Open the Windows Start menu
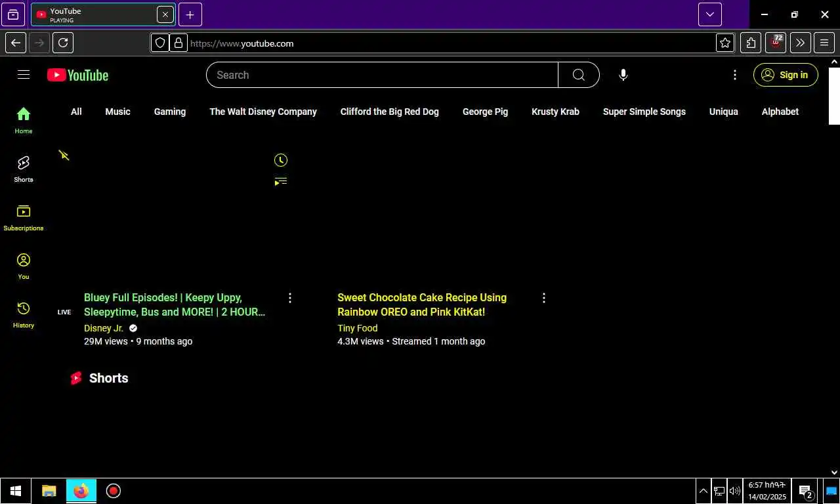 click(16, 491)
